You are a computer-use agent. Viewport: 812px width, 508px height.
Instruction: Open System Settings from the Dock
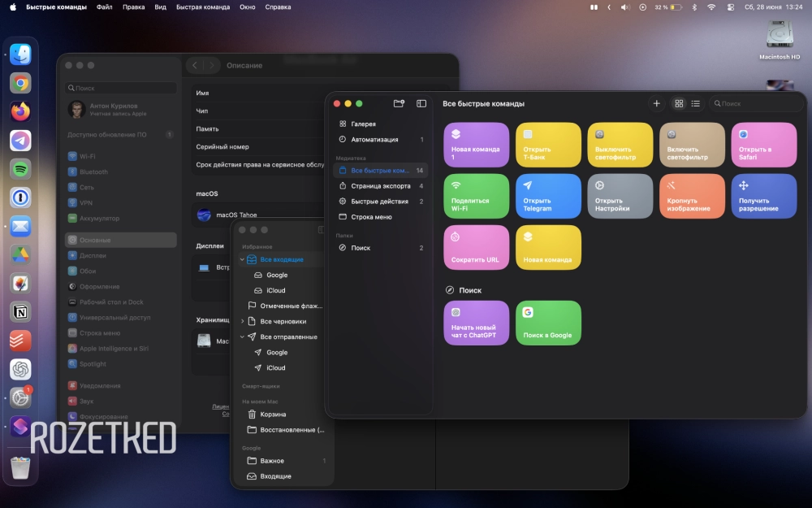21,398
